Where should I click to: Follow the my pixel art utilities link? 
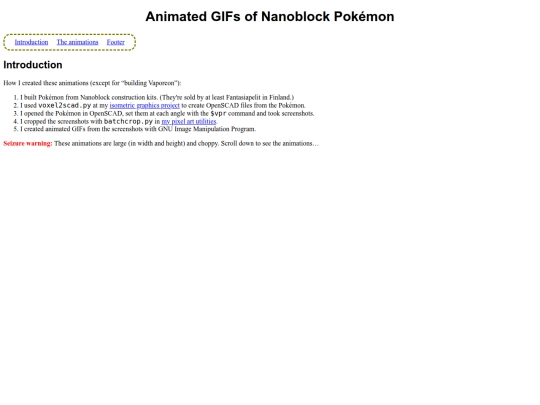(x=189, y=121)
